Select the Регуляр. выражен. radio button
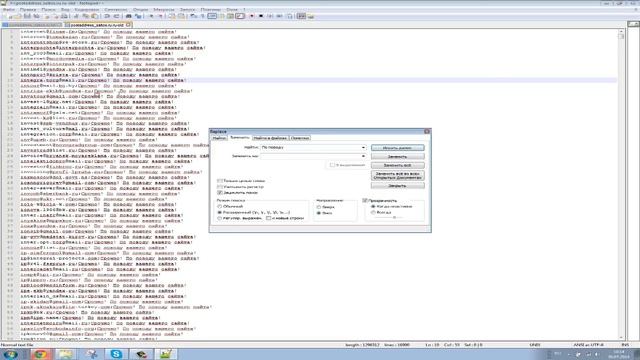The height and width of the screenshot is (360, 640). point(220,218)
